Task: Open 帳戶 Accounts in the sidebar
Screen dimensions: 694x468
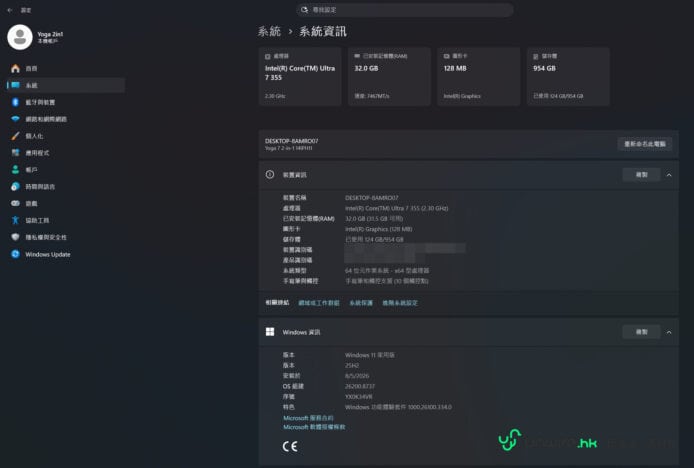Action: pyautogui.click(x=66, y=170)
